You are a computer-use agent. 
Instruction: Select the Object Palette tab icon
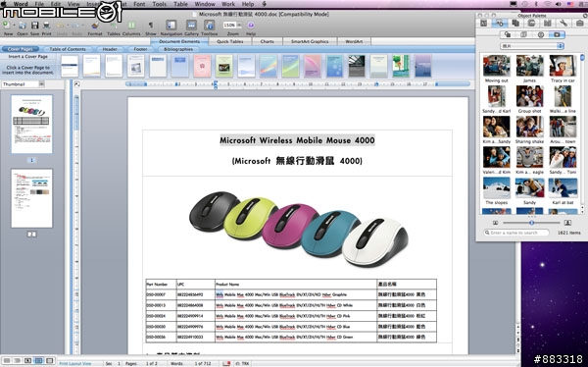pos(500,24)
